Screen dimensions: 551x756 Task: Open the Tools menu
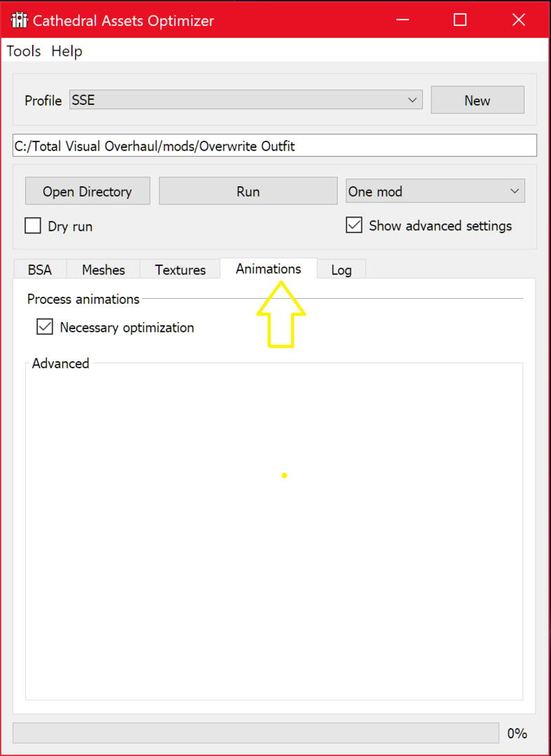[24, 51]
